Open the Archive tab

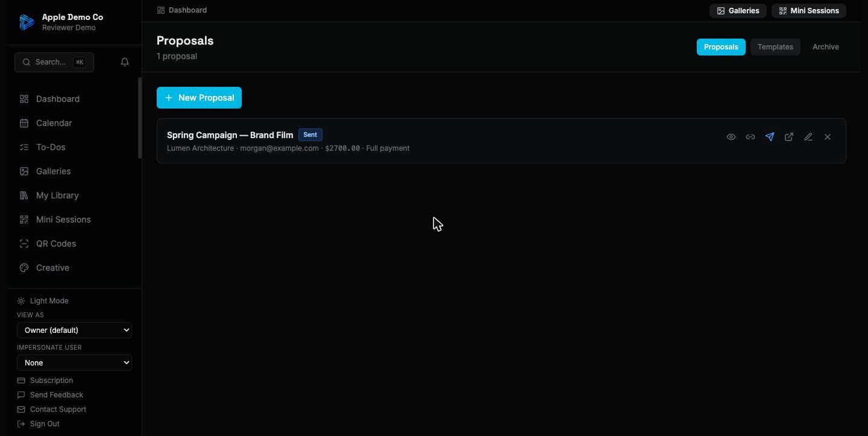point(826,47)
